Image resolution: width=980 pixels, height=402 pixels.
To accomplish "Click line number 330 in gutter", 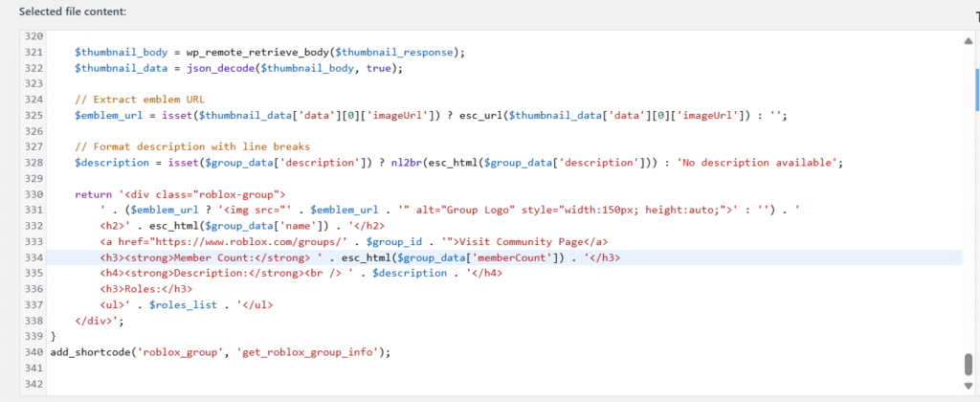I will point(33,194).
